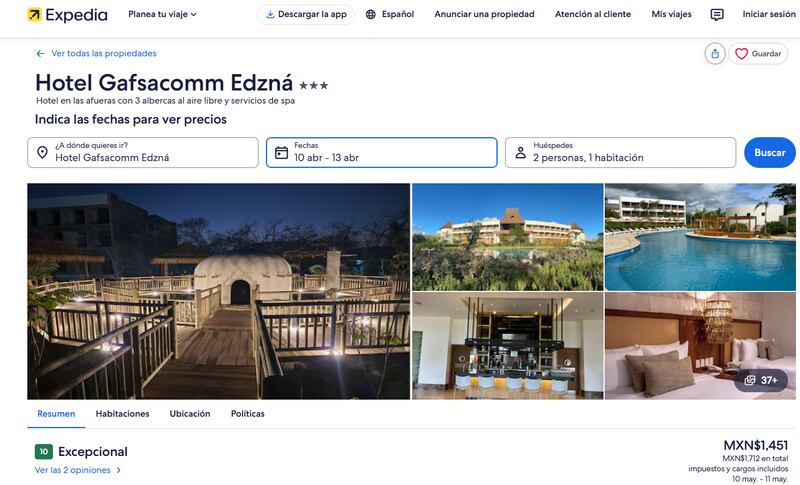Click the calendar icon in Fechas
The height and width of the screenshot is (485, 800).
pos(281,152)
